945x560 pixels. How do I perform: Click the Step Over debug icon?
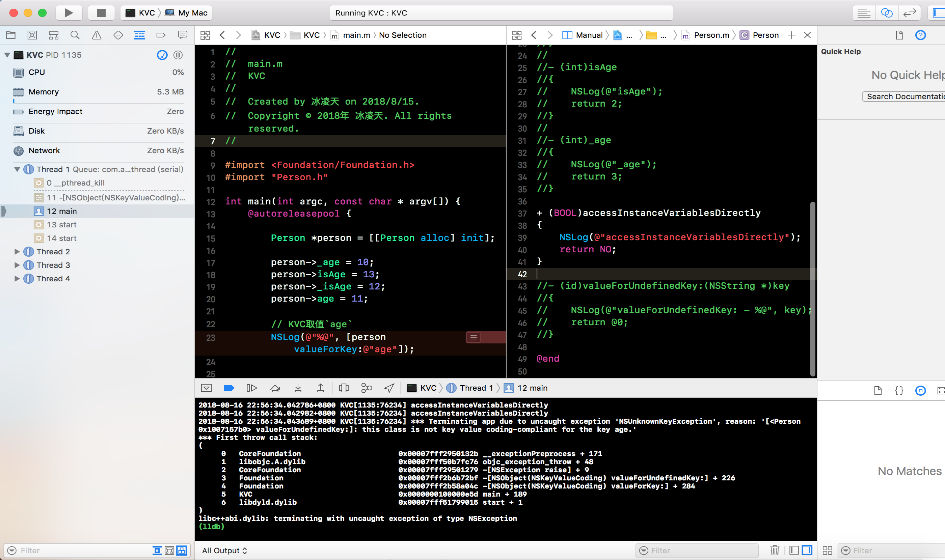(275, 388)
